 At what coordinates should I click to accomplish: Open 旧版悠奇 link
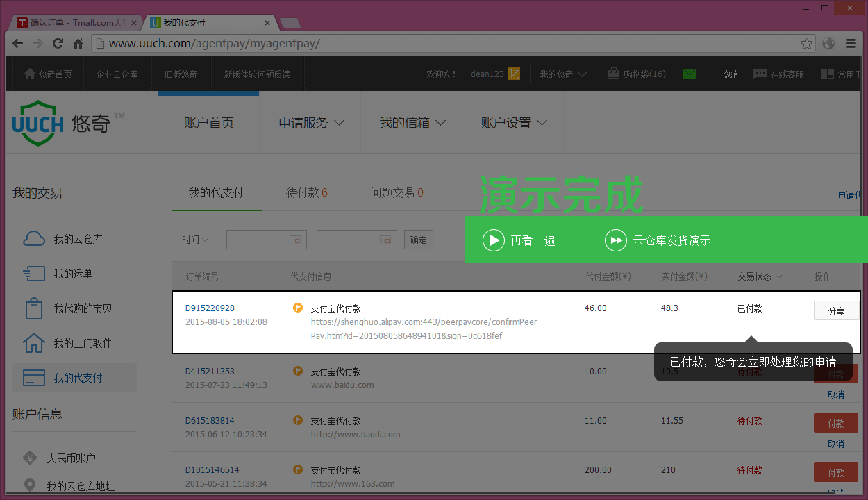(x=181, y=74)
